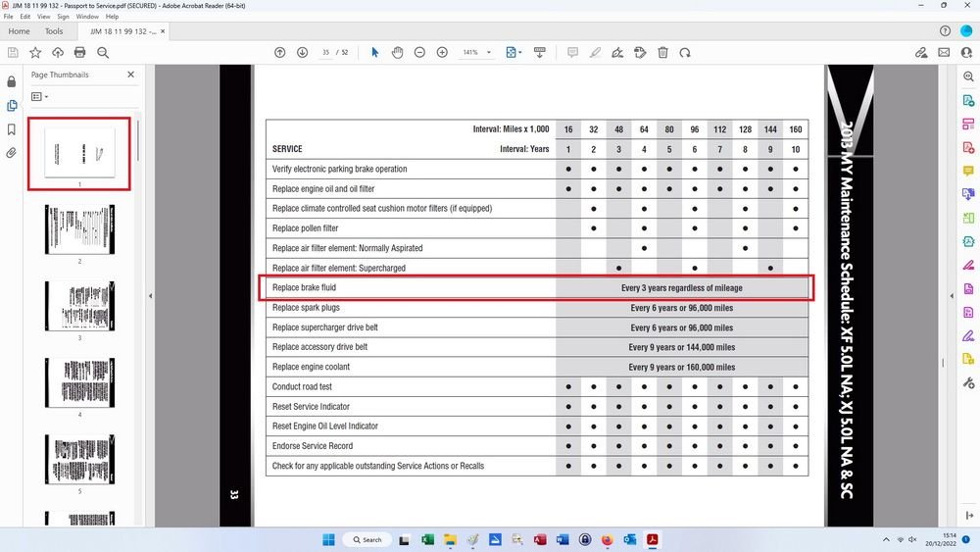Go to the previous page arrow
This screenshot has width=980, height=552.
(280, 52)
